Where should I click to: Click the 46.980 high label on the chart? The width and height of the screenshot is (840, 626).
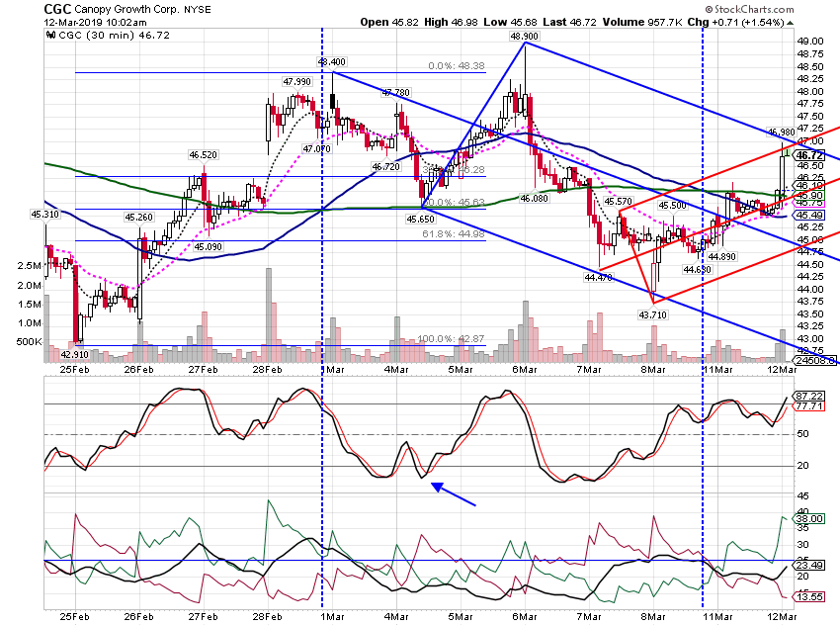coord(781,132)
